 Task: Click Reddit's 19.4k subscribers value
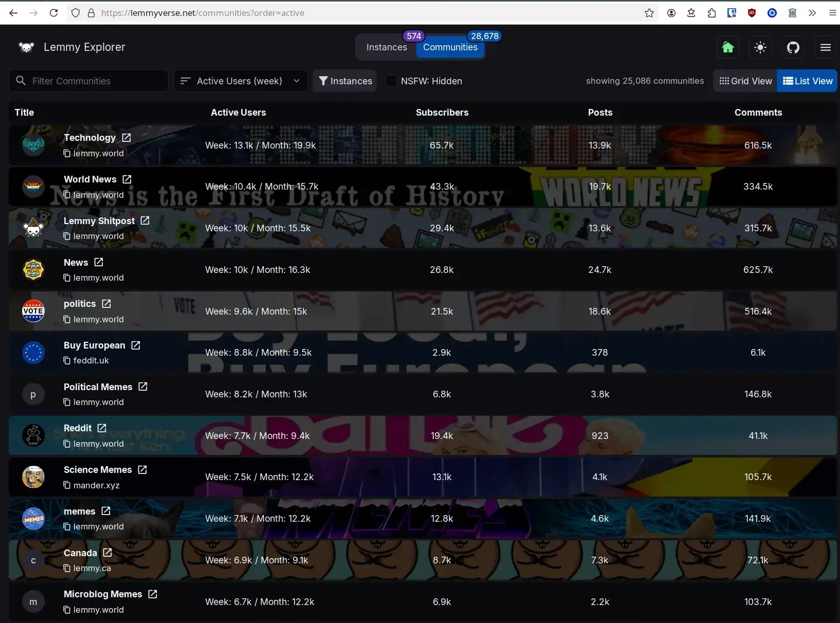click(442, 436)
